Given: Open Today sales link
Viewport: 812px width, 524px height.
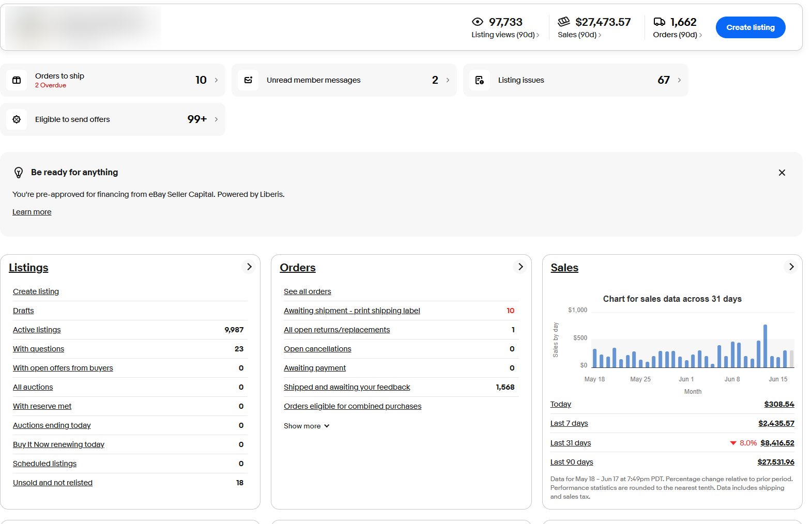Looking at the screenshot, I should 561,404.
